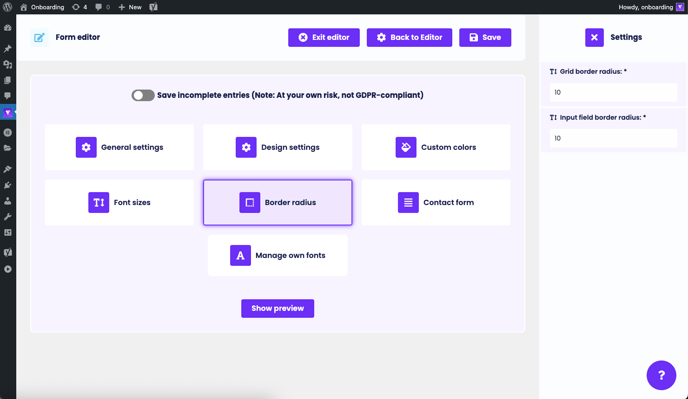The width and height of the screenshot is (688, 399).
Task: Open the General settings card
Action: click(x=119, y=147)
